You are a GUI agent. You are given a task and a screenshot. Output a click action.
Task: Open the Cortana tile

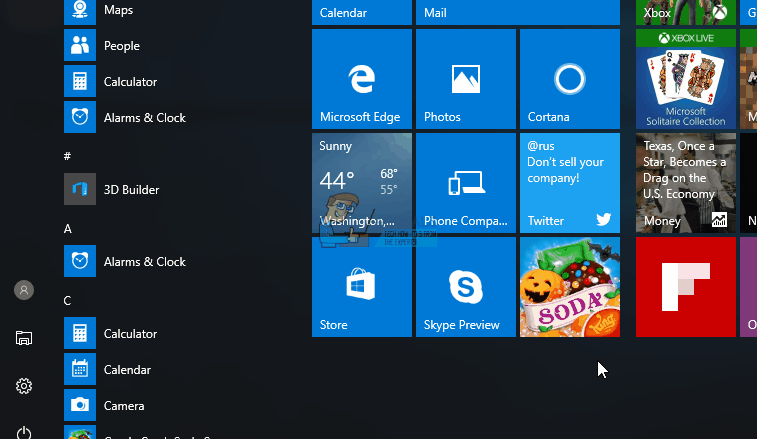tap(569, 79)
